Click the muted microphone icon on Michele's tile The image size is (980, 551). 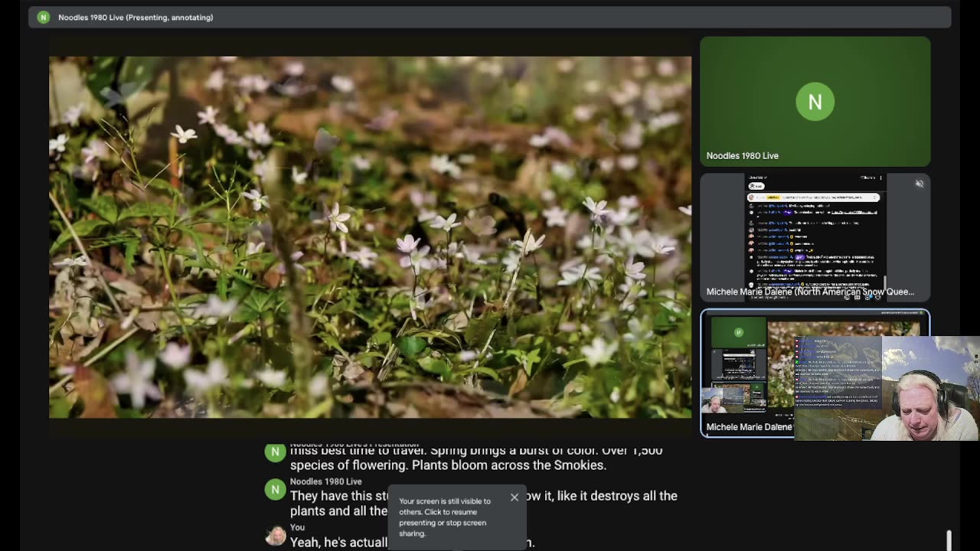pos(919,184)
